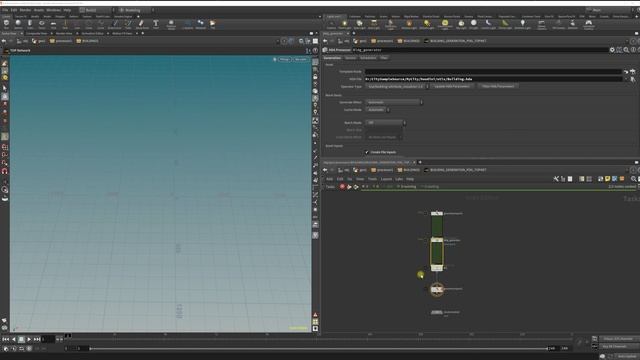
Task: Open the HDA File chooser icon
Action: click(633, 79)
